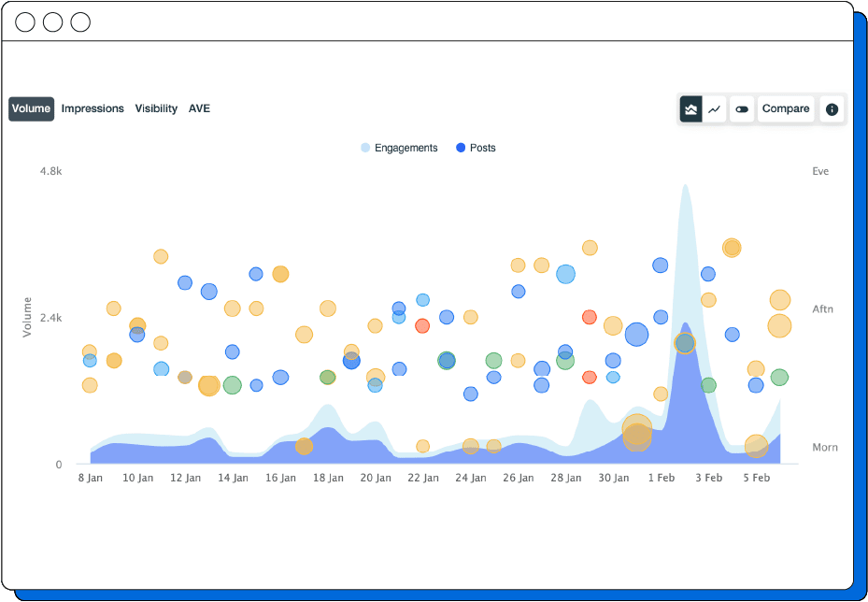Image resolution: width=868 pixels, height=602 pixels.
Task: Click the third window control circle
Action: pos(80,22)
